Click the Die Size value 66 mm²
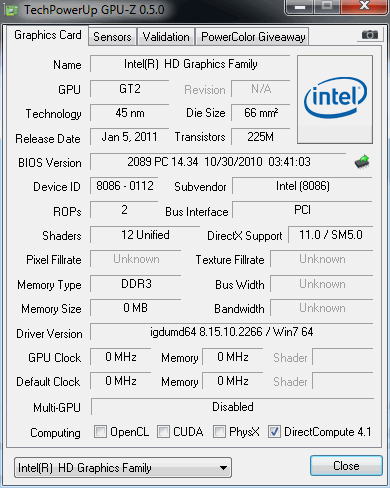The image size is (390, 488). (x=261, y=113)
